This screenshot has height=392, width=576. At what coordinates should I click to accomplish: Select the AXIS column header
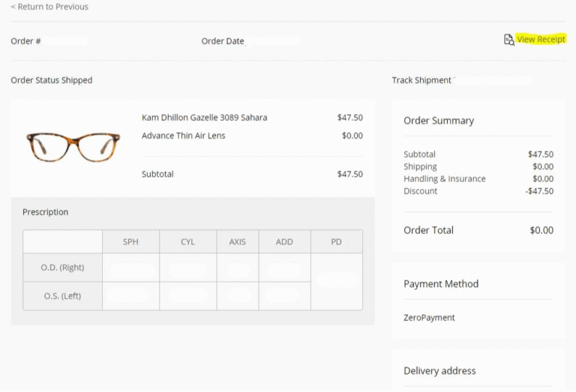pyautogui.click(x=238, y=242)
